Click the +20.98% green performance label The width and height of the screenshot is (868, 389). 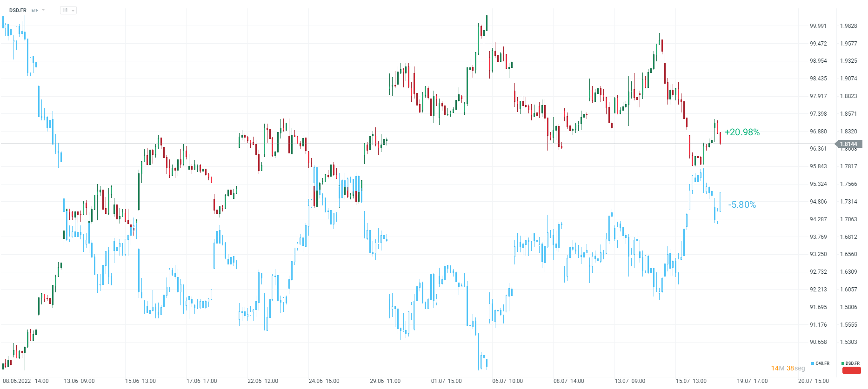point(742,132)
